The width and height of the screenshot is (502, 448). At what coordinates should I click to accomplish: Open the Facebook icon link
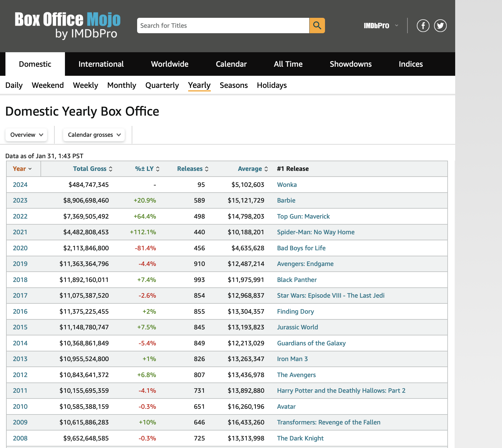(423, 26)
